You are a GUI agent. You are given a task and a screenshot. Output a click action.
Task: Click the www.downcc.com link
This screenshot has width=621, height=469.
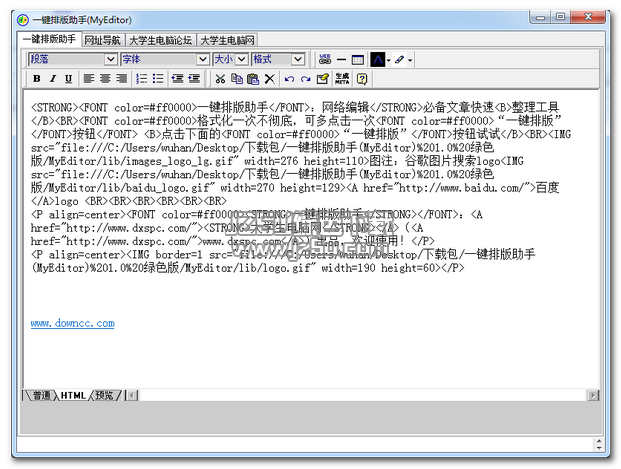72,323
